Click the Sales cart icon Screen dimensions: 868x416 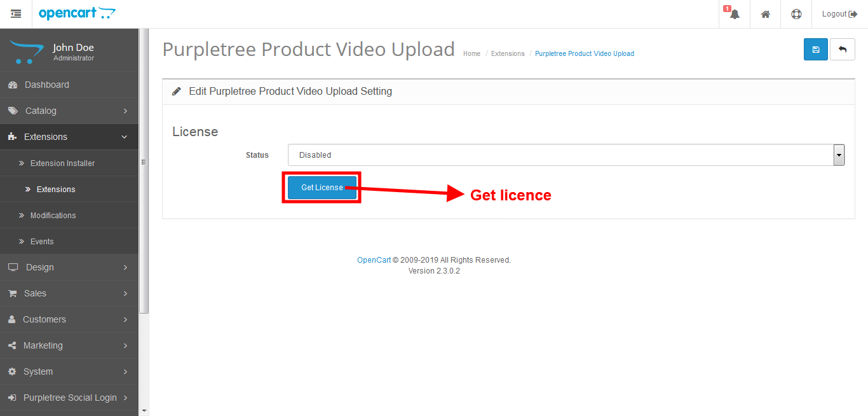12,293
